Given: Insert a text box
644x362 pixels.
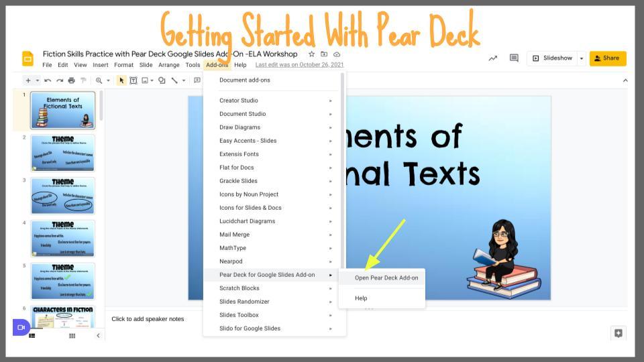Looking at the screenshot, I should 133,80.
